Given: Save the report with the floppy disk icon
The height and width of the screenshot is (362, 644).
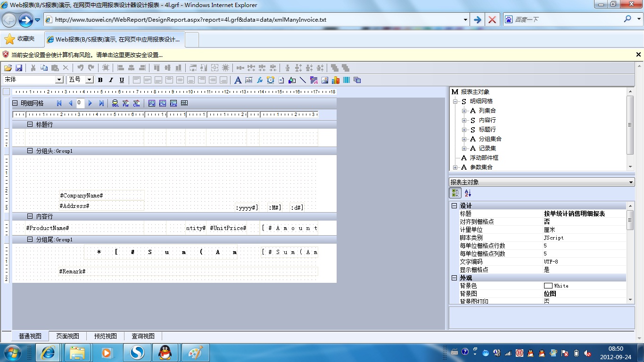Looking at the screenshot, I should pyautogui.click(x=19, y=68).
